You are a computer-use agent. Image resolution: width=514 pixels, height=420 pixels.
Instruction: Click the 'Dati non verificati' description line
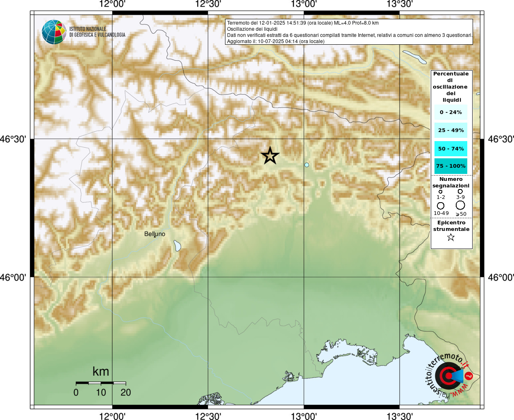350,35
